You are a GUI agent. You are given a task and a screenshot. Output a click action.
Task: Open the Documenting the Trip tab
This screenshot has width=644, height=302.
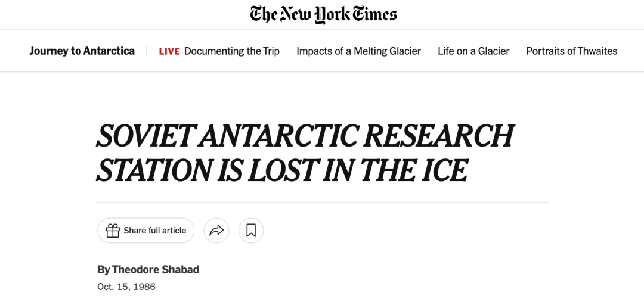[231, 51]
